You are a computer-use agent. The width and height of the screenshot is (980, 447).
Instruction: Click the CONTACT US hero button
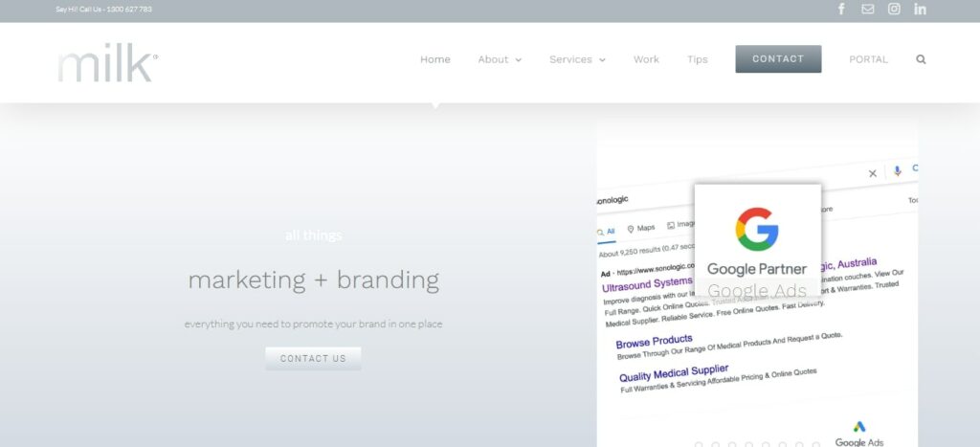click(x=313, y=358)
